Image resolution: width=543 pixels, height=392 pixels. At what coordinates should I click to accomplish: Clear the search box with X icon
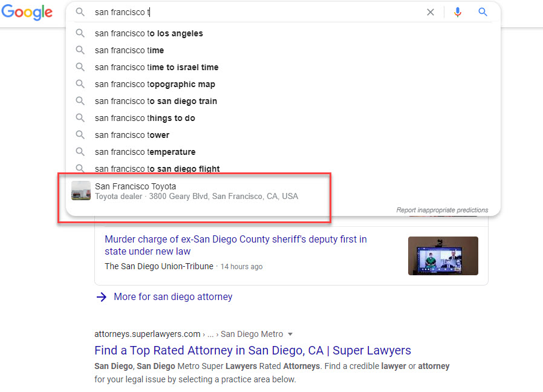coord(431,12)
